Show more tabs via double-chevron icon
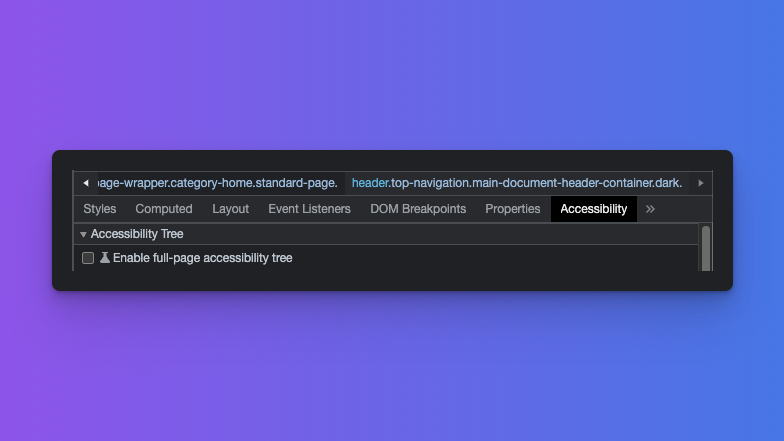Viewport: 784px width, 441px height. (x=650, y=209)
